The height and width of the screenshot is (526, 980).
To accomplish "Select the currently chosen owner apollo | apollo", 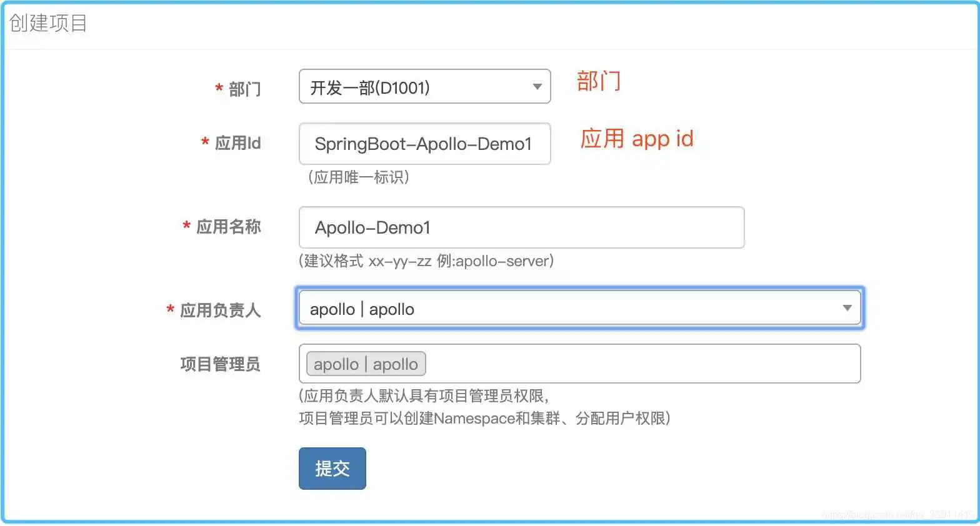I will [361, 307].
